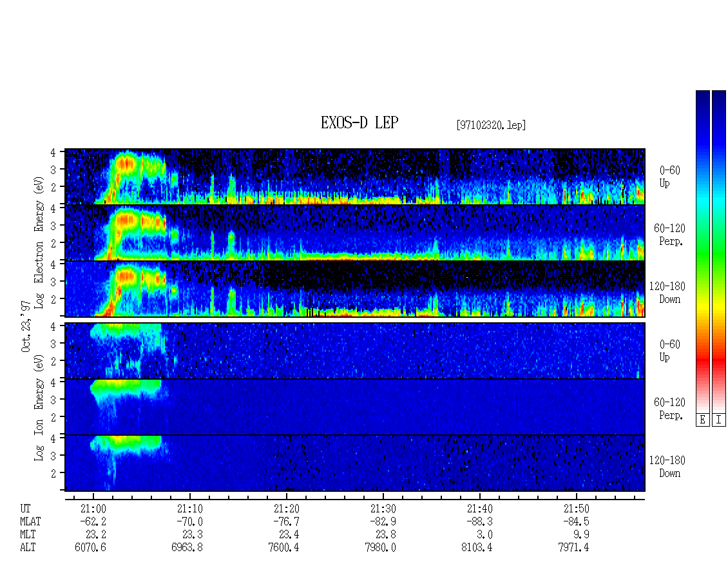Select the boxed I label under the color bar
728x564 pixels.
click(719, 420)
